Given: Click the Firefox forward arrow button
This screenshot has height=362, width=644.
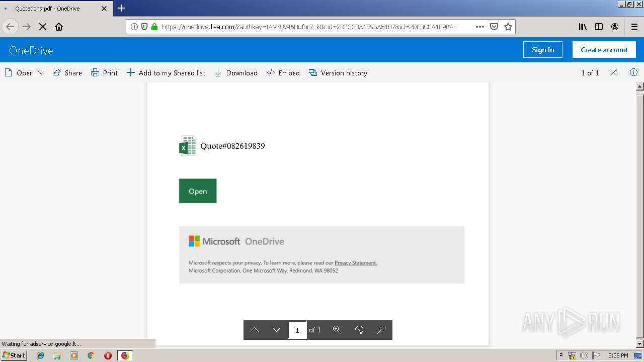Looking at the screenshot, I should pos(27,27).
